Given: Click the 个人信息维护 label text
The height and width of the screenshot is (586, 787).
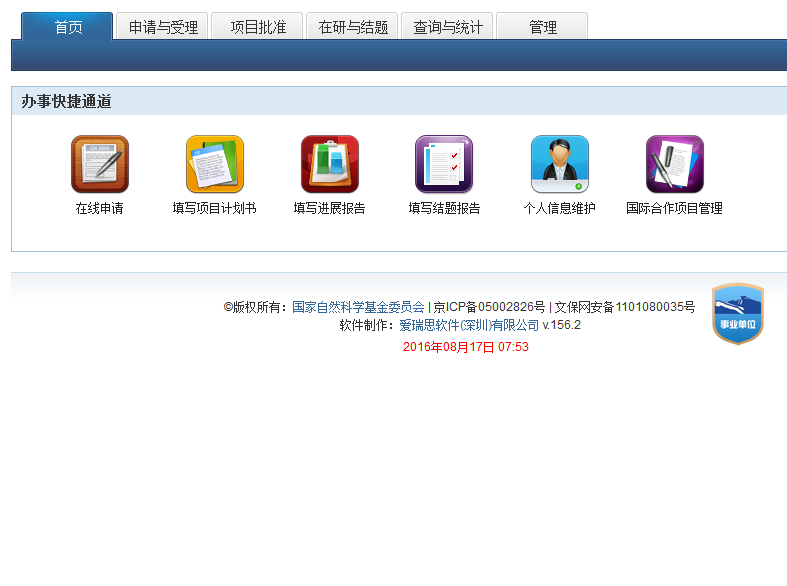Looking at the screenshot, I should click(559, 208).
